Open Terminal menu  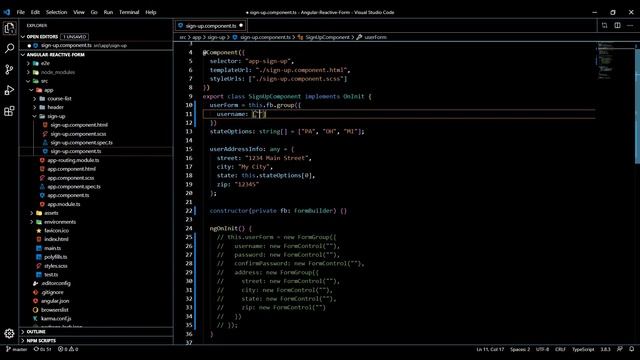pyautogui.click(x=129, y=12)
